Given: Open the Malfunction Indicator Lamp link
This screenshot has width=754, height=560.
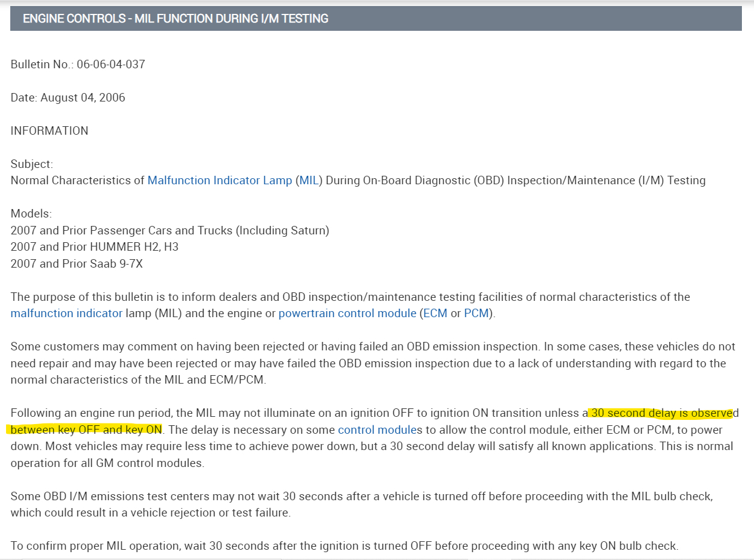Looking at the screenshot, I should [220, 180].
